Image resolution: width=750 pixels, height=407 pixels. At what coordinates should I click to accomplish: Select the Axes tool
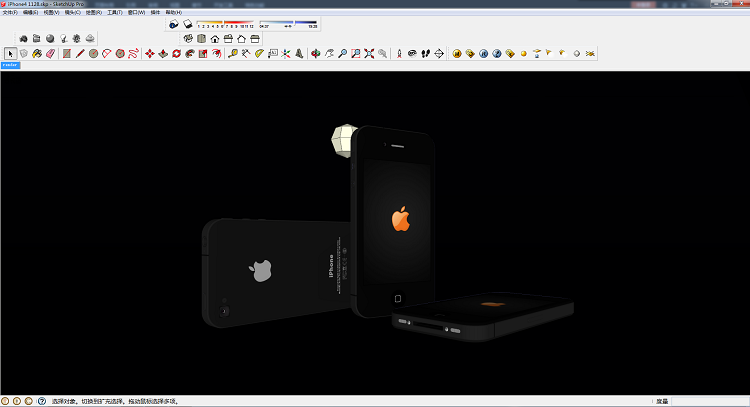pyautogui.click(x=286, y=54)
